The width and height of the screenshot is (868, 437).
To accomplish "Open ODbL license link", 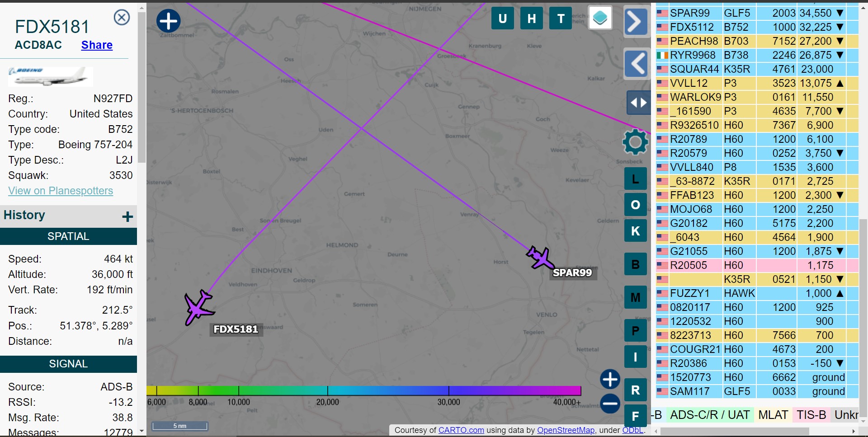I will click(x=633, y=430).
